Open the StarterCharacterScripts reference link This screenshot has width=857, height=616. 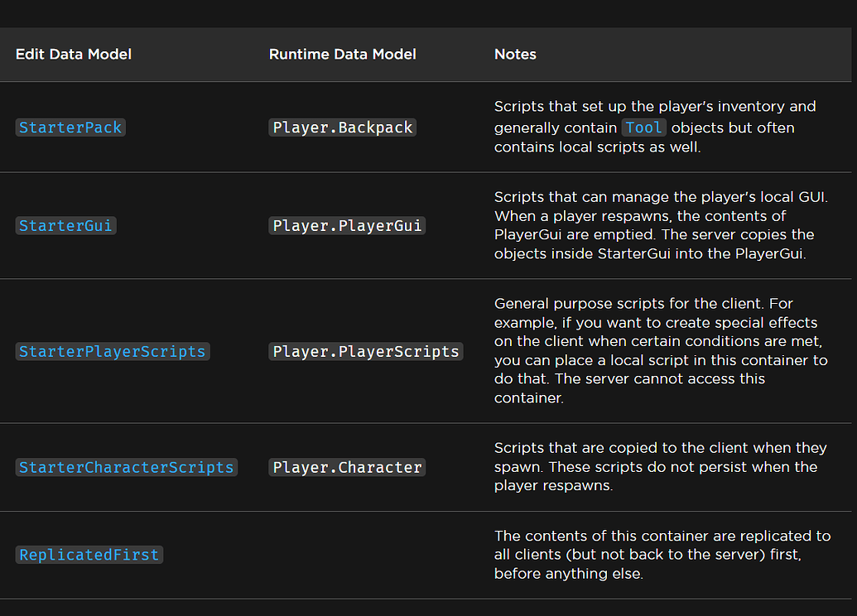click(126, 467)
